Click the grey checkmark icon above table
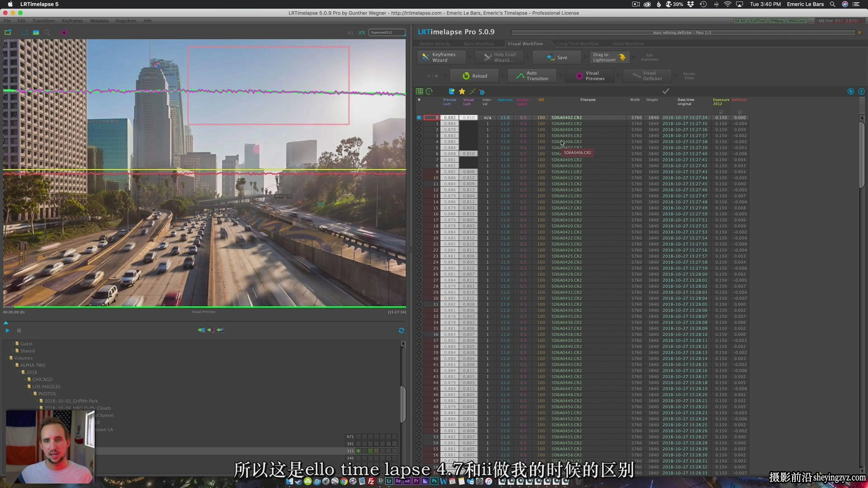 666,91
